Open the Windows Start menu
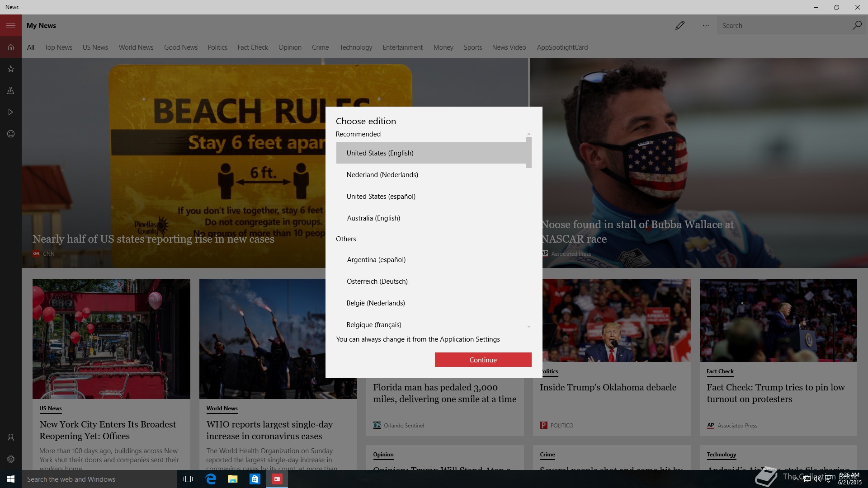This screenshot has width=868, height=488. pyautogui.click(x=11, y=479)
